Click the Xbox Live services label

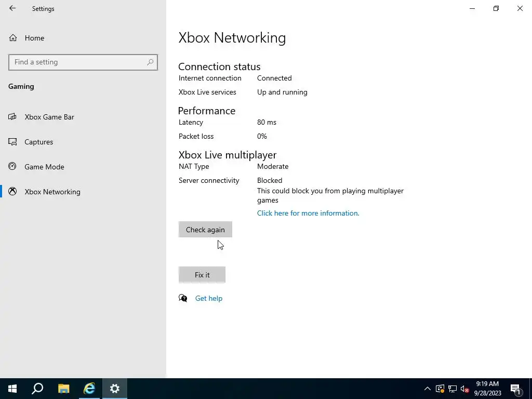pos(207,92)
